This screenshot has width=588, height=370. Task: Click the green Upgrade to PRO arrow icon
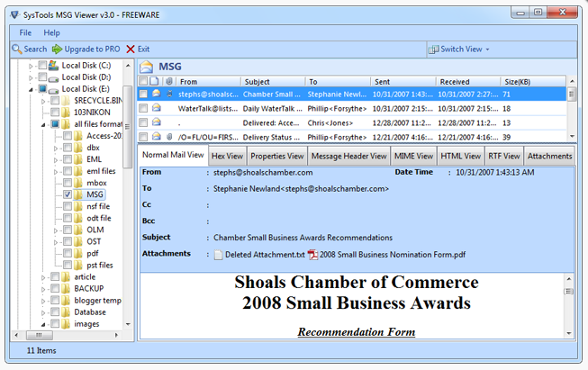tap(57, 50)
